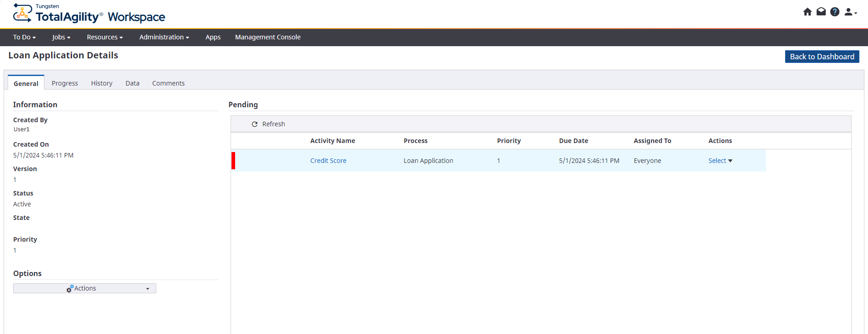
Task: Click the Refresh icon in Pending
Action: 255,124
